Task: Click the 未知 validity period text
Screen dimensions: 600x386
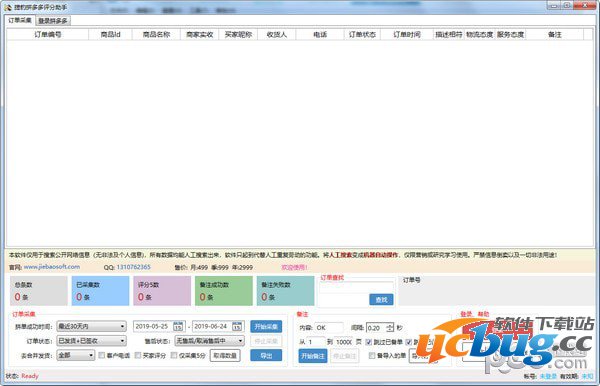Action: [x=587, y=376]
